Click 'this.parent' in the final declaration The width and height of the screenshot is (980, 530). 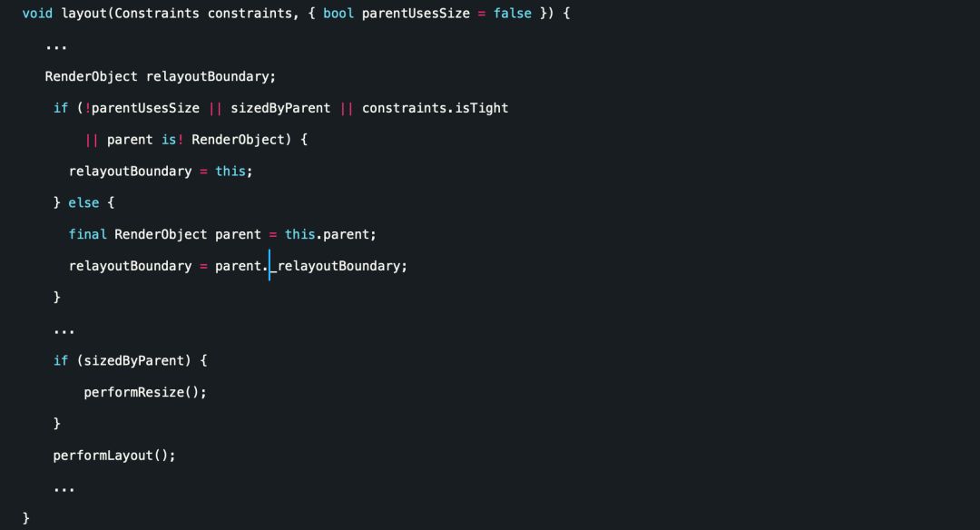coord(328,234)
